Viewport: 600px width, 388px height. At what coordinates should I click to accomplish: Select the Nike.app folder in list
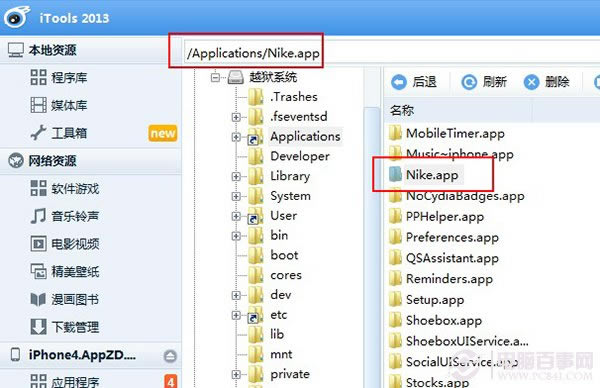(424, 175)
